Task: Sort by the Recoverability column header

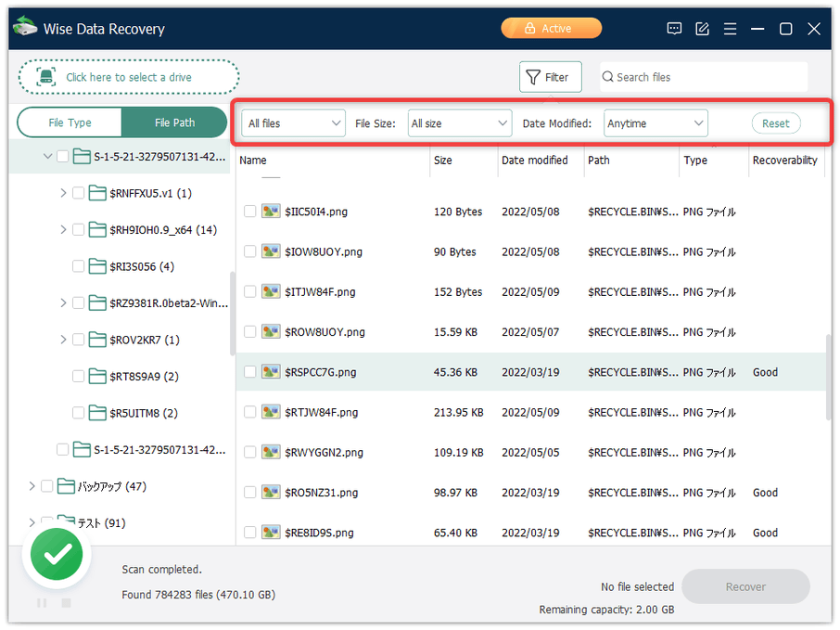Action: click(x=784, y=161)
